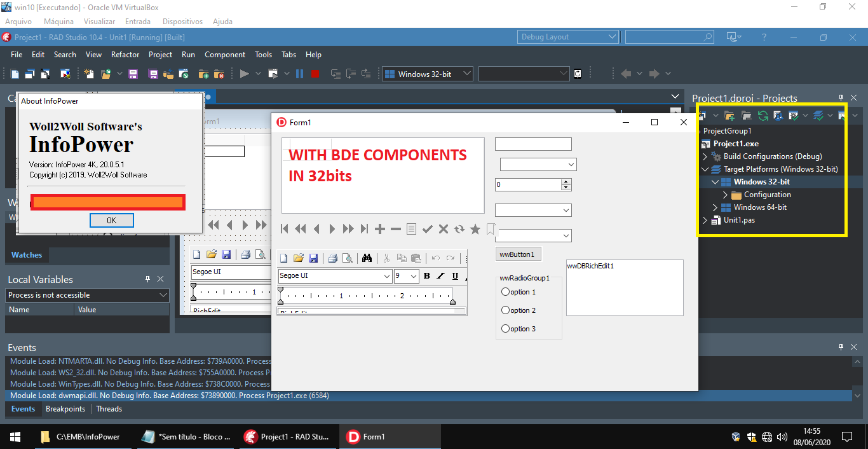
Task: Click the Remove file from project icon in the toolbar
Action: (x=219, y=74)
